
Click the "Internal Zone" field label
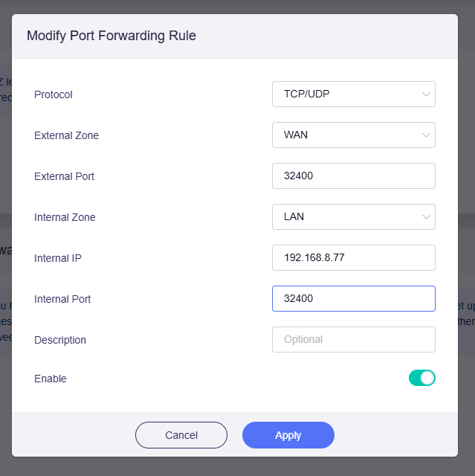65,217
